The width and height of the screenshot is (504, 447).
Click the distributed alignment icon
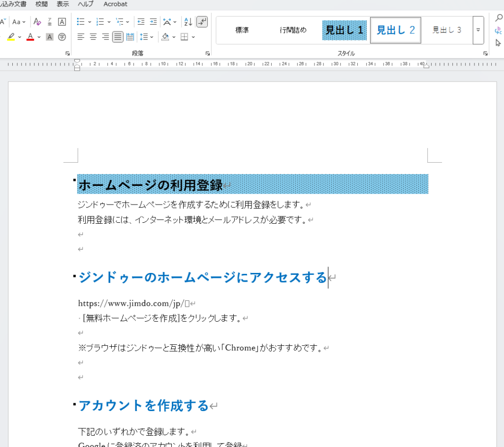pyautogui.click(x=130, y=37)
